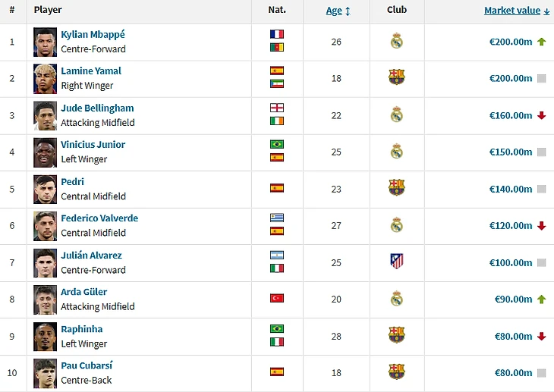Click the French flag beside Kylian Mbappé

tap(277, 34)
